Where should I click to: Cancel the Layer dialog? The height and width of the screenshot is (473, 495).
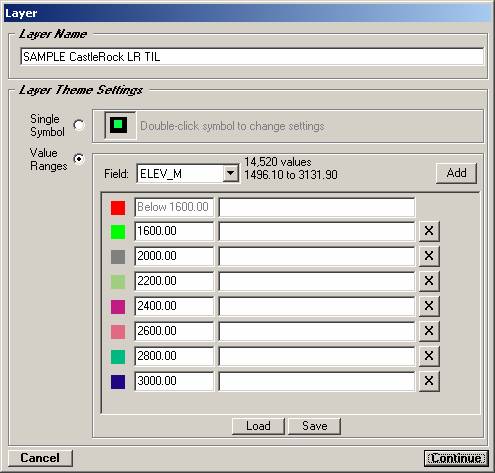click(x=40, y=458)
